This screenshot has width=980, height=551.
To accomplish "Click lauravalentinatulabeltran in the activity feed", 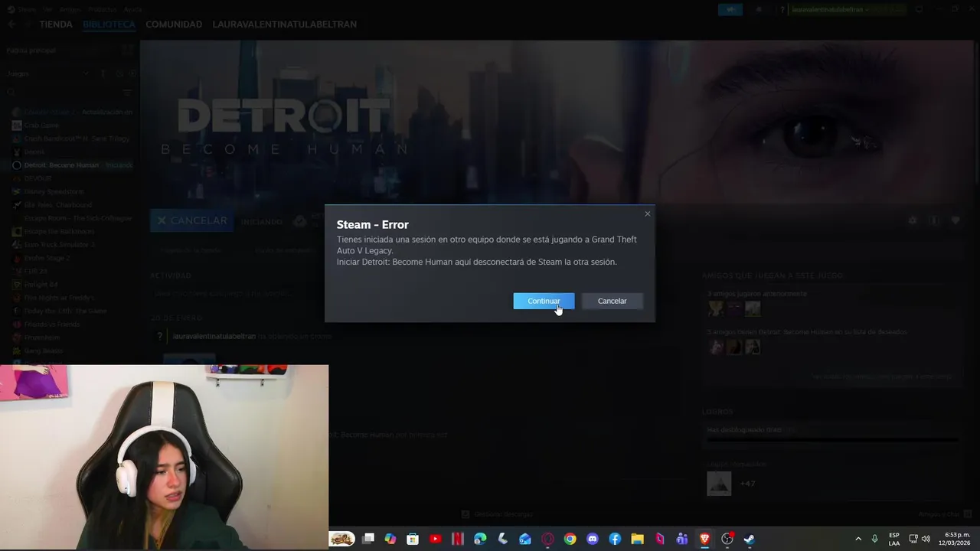I will (214, 336).
